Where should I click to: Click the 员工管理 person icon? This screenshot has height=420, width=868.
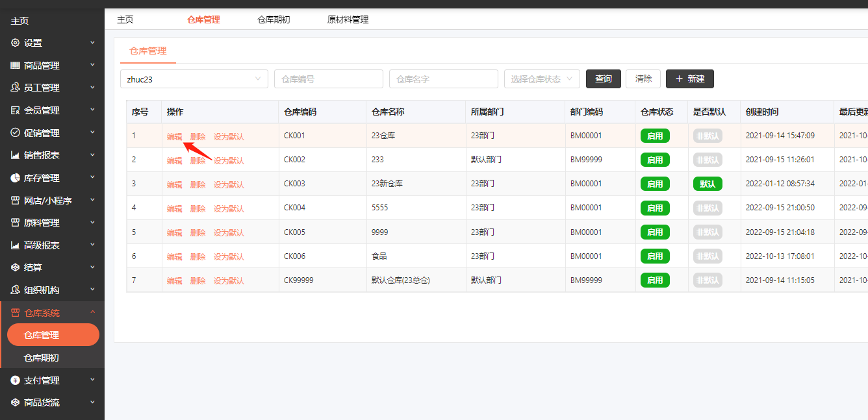(x=16, y=88)
